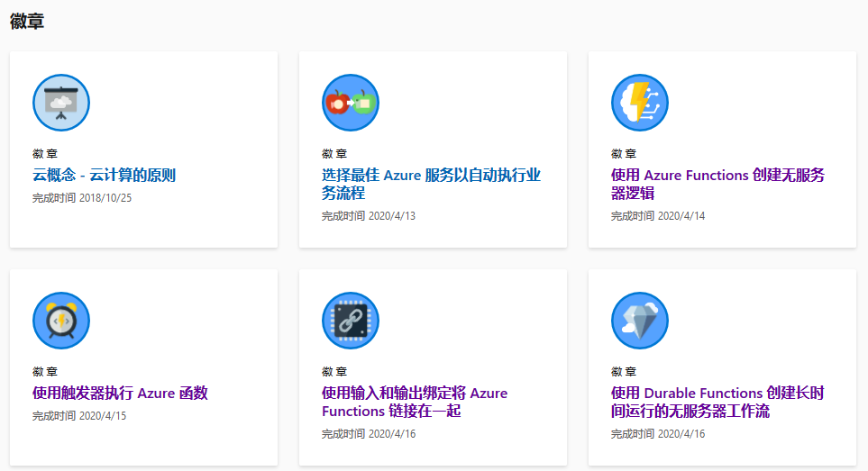The height and width of the screenshot is (471, 868).
Task: Open the 使用触发器执行 Azure 函数 link
Action: click(120, 393)
